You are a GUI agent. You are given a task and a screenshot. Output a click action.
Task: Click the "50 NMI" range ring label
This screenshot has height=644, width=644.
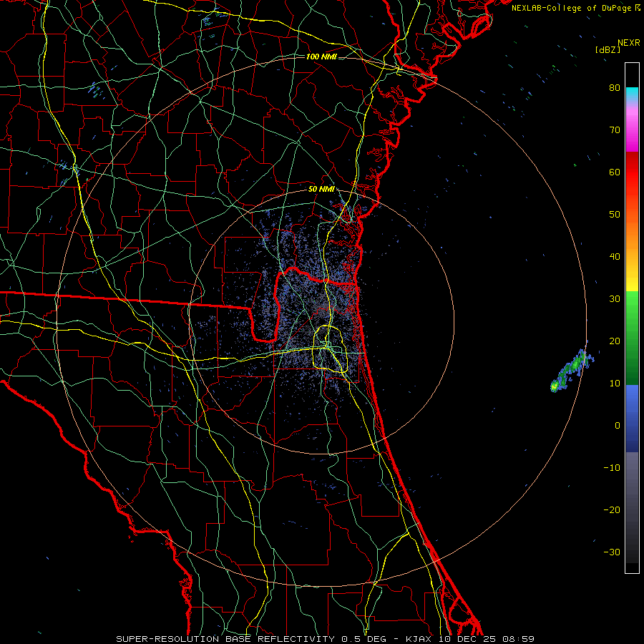coord(321,190)
